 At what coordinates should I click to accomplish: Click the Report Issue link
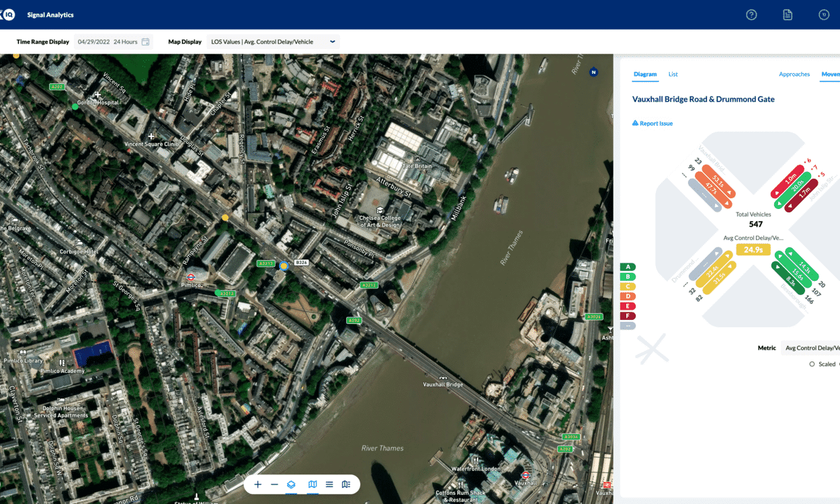click(x=653, y=123)
